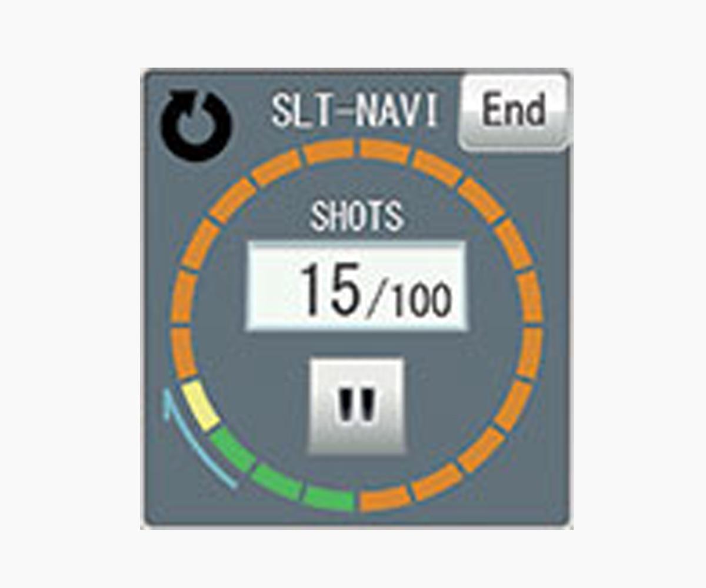The height and width of the screenshot is (588, 706).
Task: Click the End button
Action: pos(513,112)
